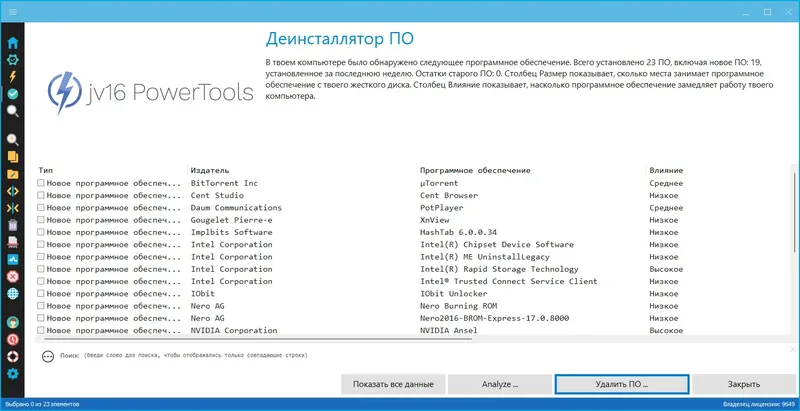Select the IObit publisher cell
800x411 pixels.
pyautogui.click(x=203, y=294)
